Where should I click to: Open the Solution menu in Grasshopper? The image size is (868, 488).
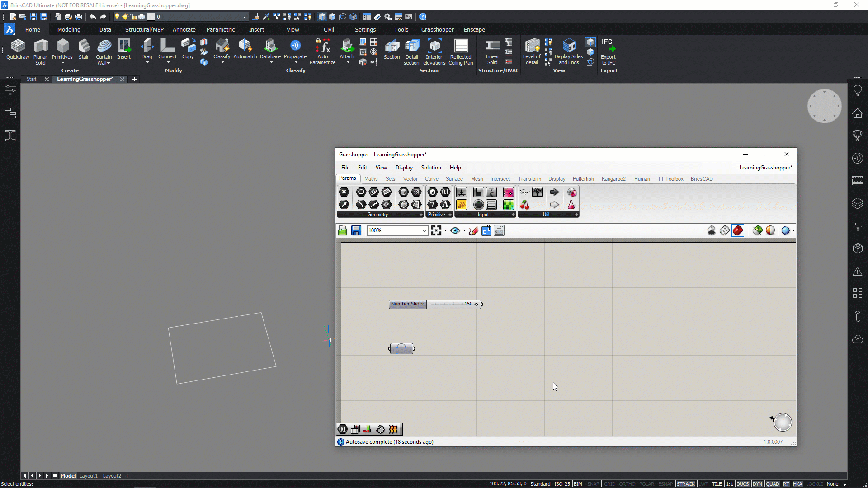431,167
